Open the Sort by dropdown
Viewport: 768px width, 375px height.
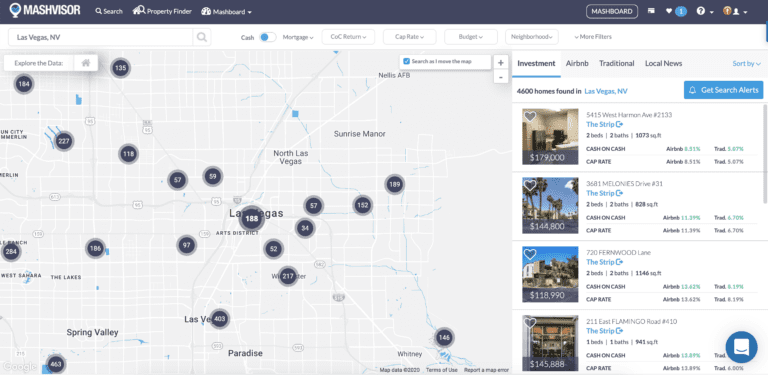pyautogui.click(x=746, y=64)
